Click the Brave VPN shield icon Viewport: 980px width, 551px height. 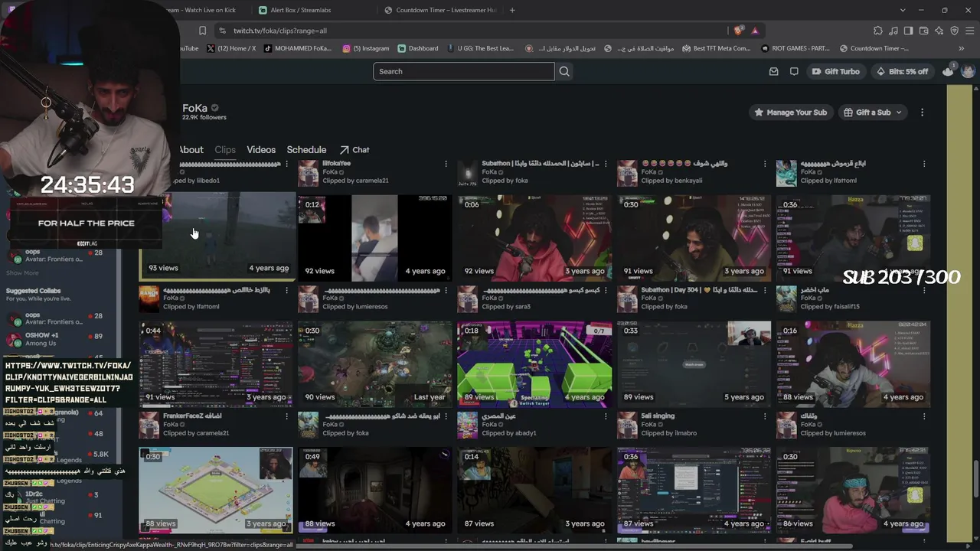click(954, 31)
